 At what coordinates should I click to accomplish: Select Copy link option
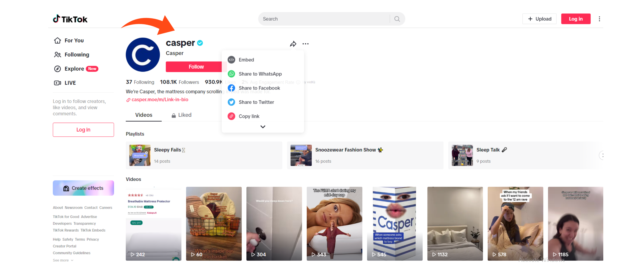(262, 116)
